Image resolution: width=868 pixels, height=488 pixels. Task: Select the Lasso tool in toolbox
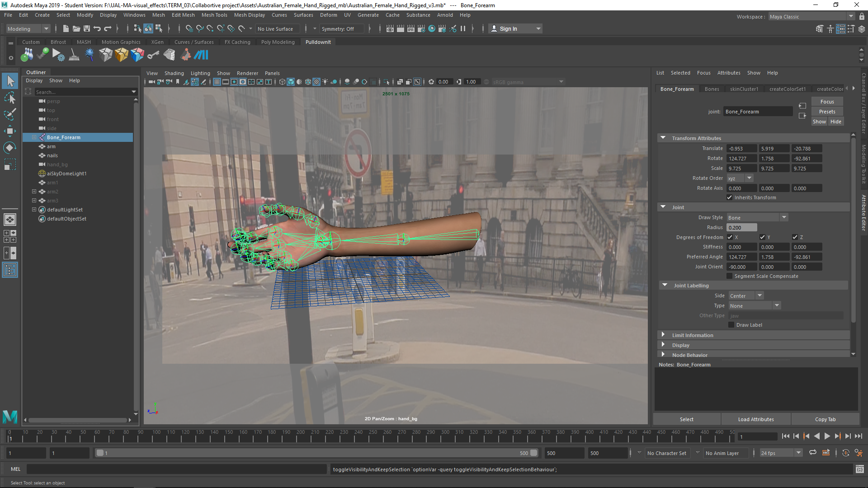click(x=10, y=98)
